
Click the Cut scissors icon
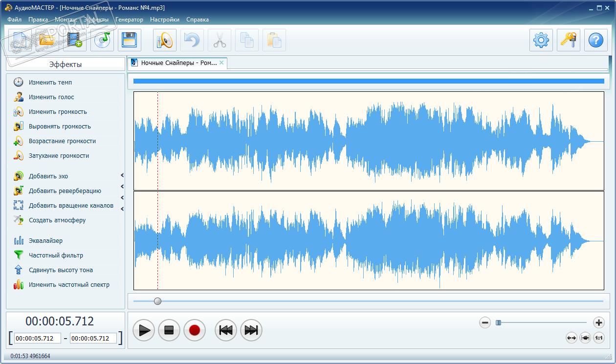pos(220,40)
